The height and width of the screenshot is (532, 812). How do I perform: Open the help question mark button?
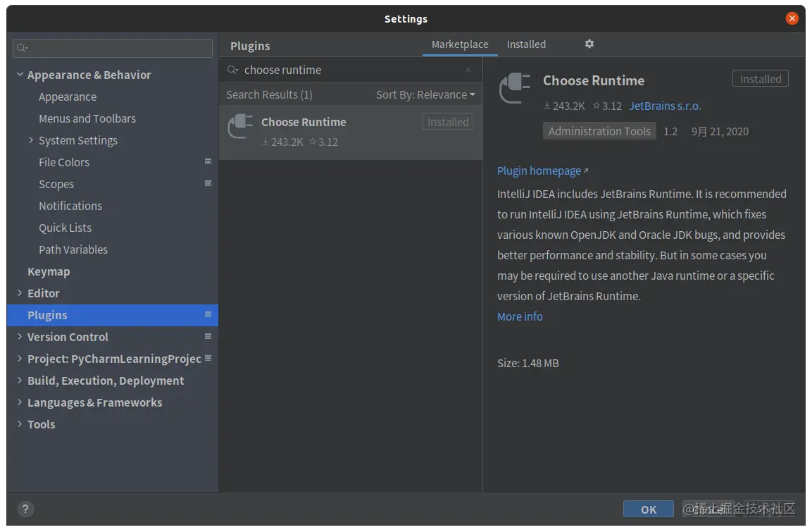pyautogui.click(x=25, y=509)
